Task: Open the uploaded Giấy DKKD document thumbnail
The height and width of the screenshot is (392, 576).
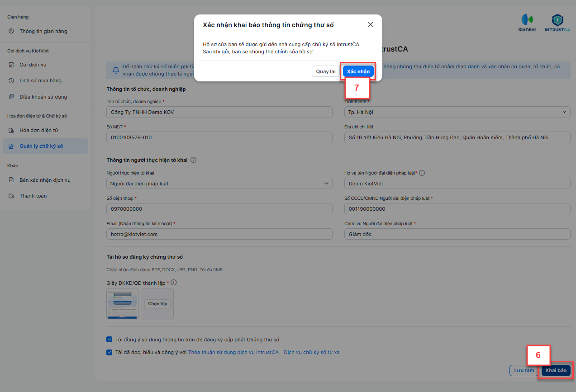Action: (122, 304)
